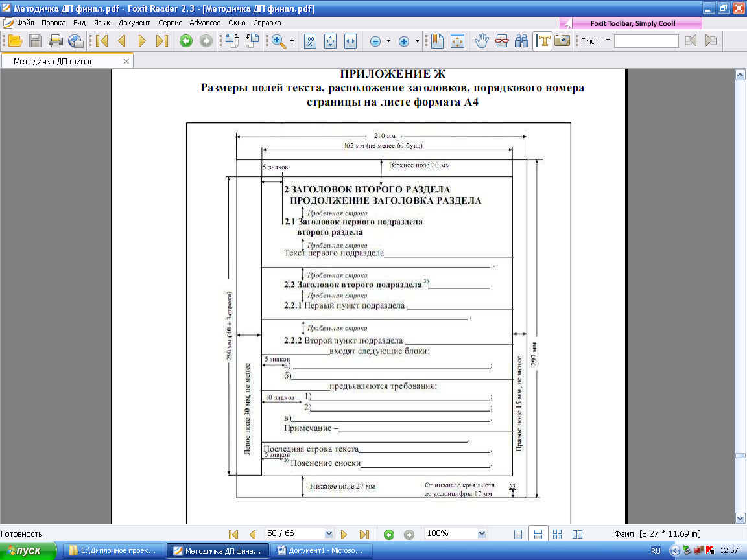Click the vertical scrollbar down arrow

click(x=741, y=518)
